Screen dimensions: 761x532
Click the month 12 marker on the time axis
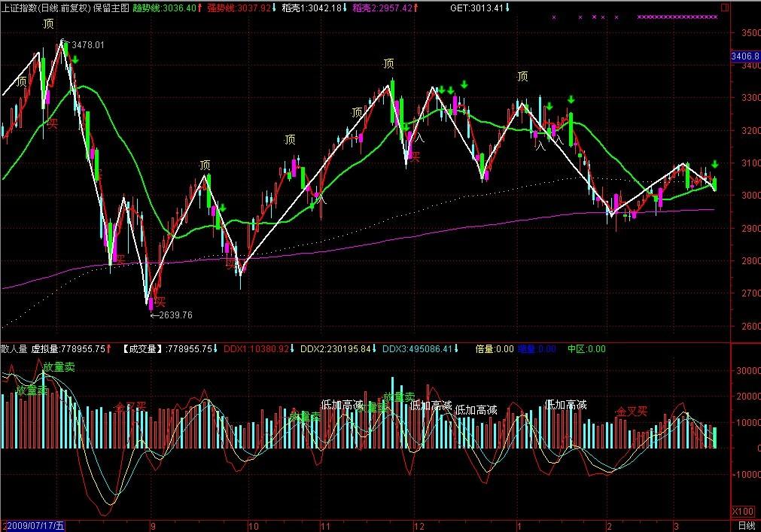click(x=419, y=526)
